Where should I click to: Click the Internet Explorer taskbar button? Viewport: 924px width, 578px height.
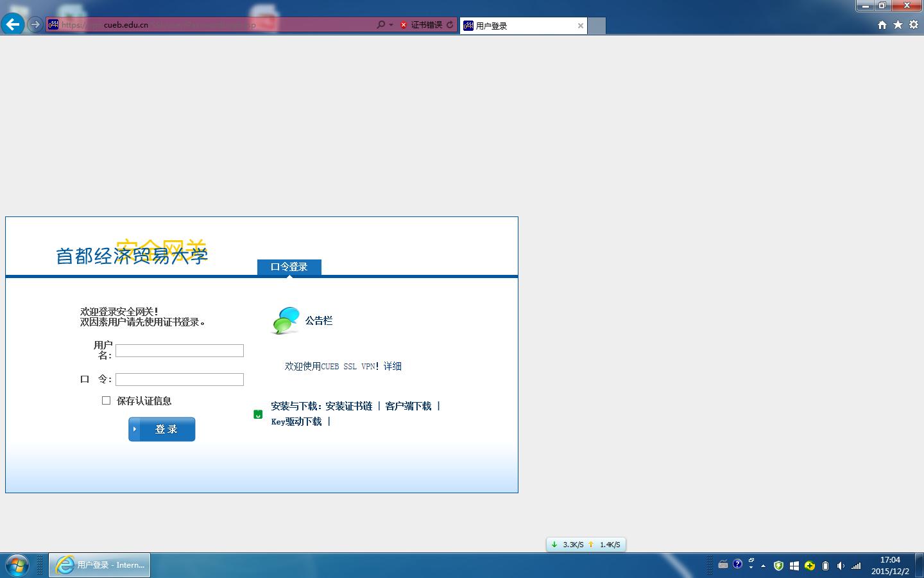[x=99, y=565]
